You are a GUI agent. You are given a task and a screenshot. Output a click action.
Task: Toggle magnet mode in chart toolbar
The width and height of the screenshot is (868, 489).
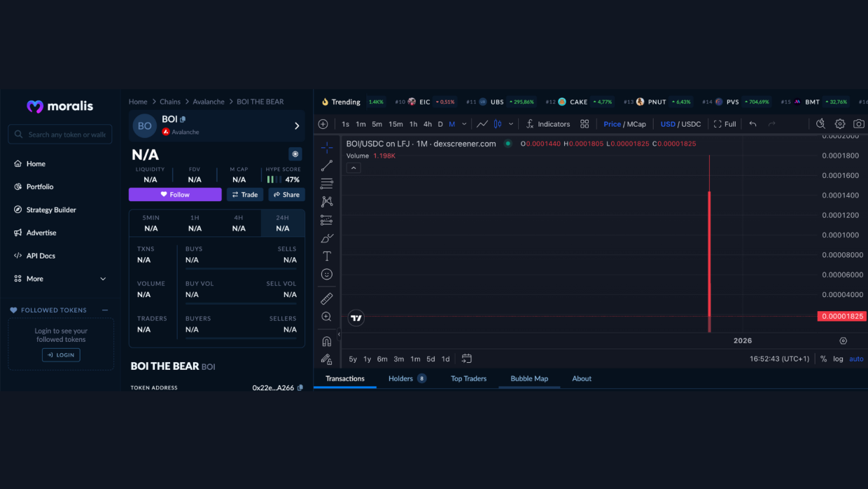pyautogui.click(x=327, y=341)
